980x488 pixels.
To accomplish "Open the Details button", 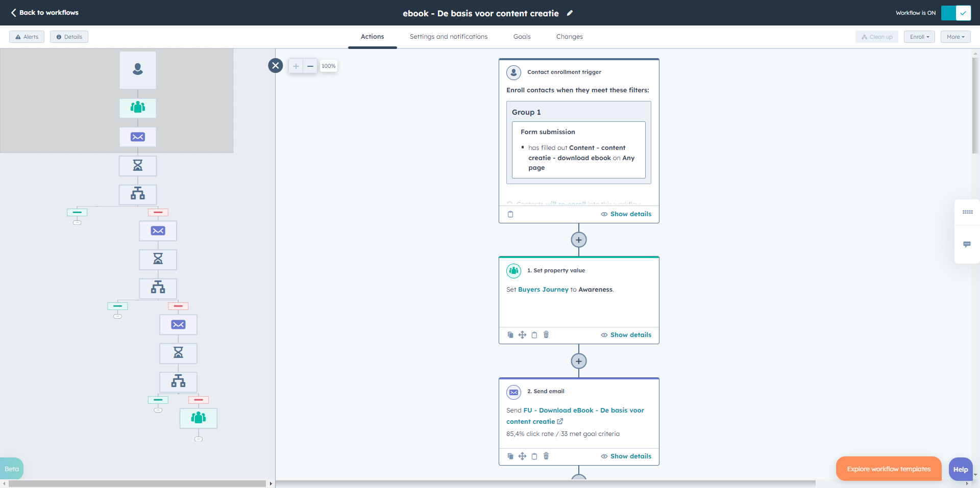I will pos(69,37).
